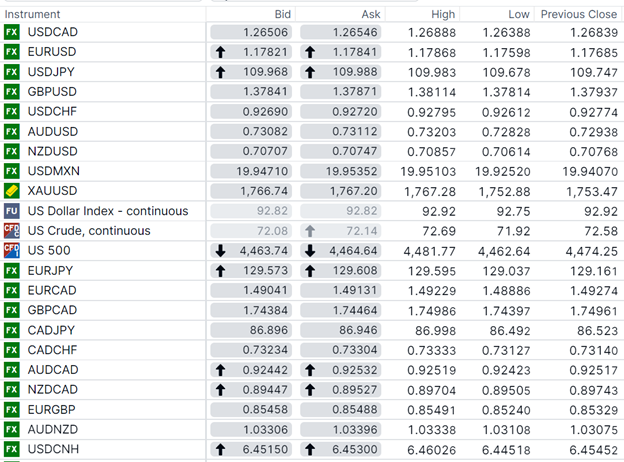Click the NZDCAD bid price 0.89447
This screenshot has height=462, width=624.
click(x=262, y=390)
